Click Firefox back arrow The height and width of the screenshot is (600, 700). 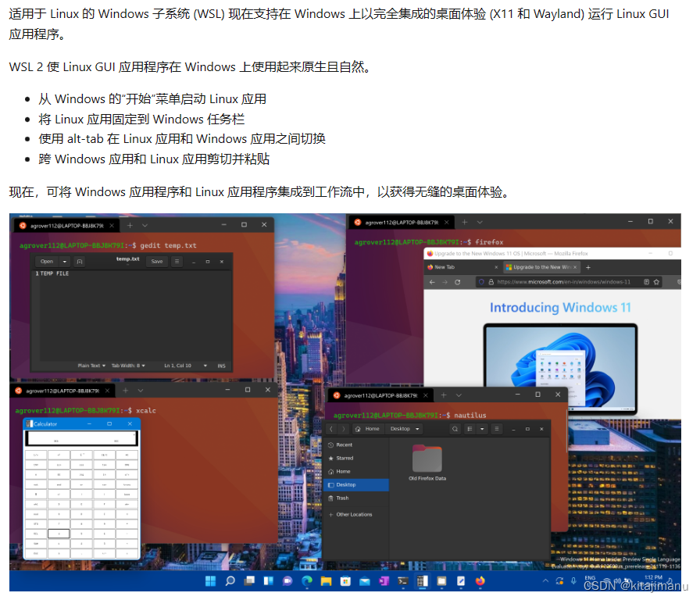432,282
